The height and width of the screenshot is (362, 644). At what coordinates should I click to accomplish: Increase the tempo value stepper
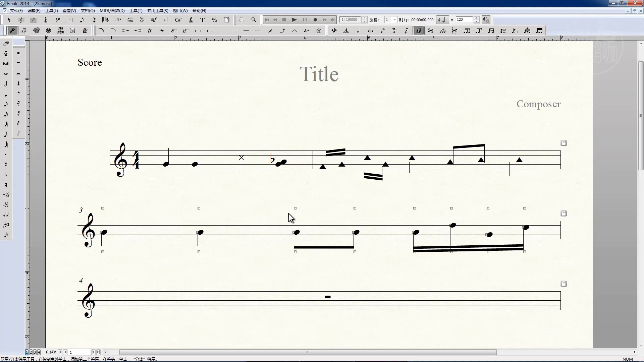[x=476, y=18]
